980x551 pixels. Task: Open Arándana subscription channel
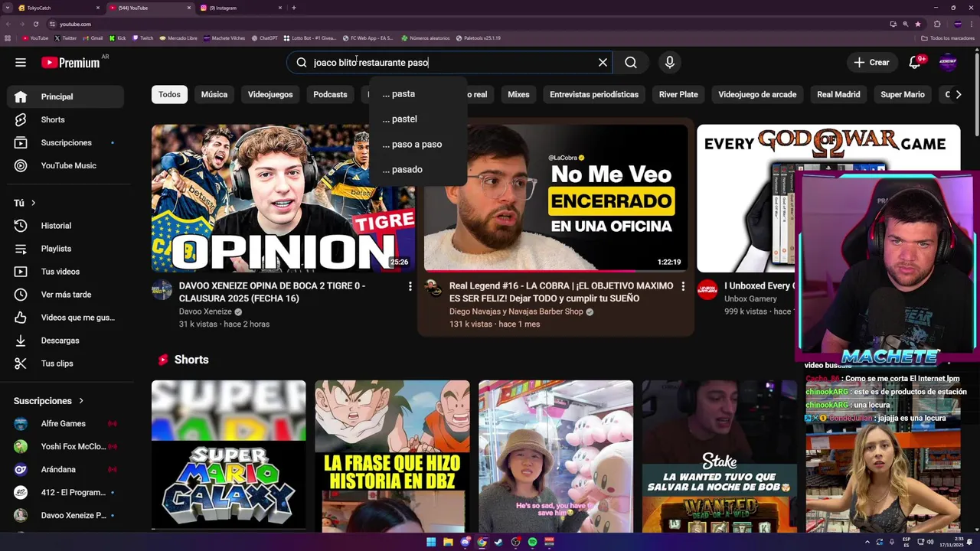coord(65,470)
